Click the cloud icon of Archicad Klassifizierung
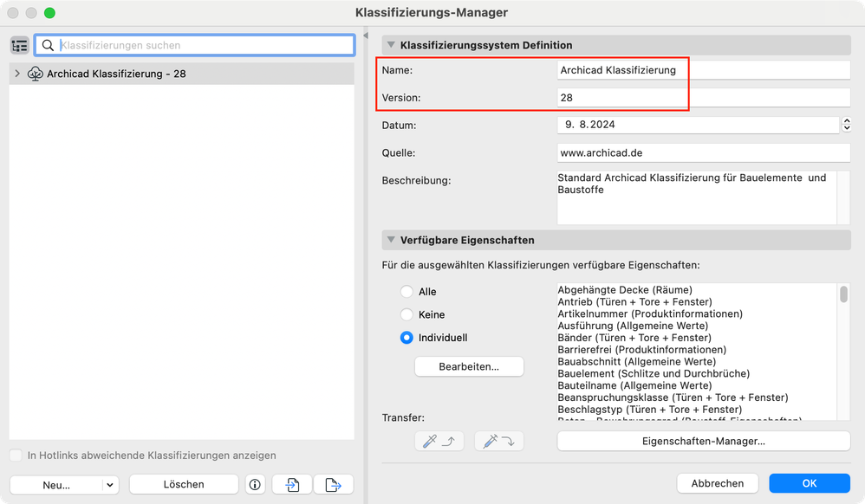The image size is (865, 504). [36, 74]
